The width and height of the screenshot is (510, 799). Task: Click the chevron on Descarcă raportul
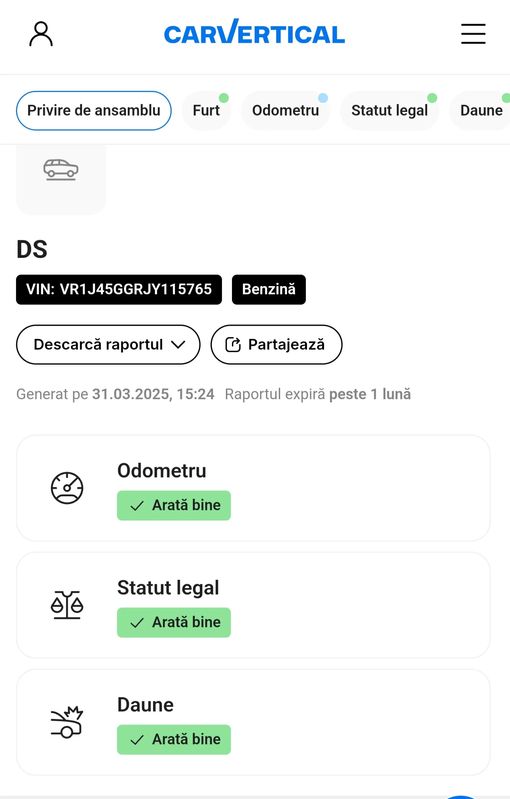[x=178, y=345]
